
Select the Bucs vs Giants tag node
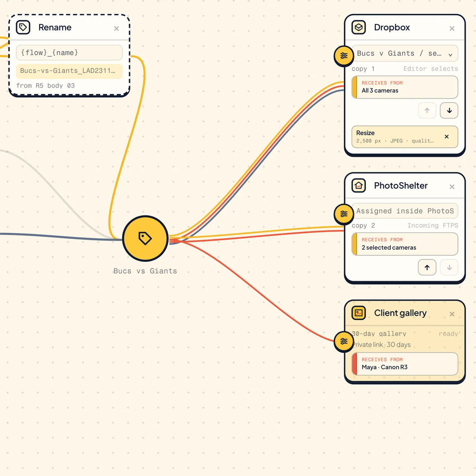click(x=145, y=238)
